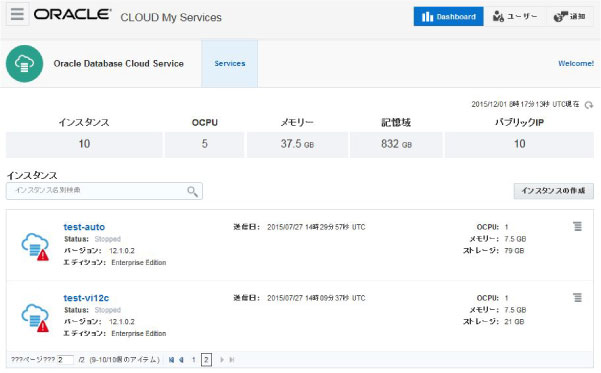Image resolution: width=601 pixels, height=373 pixels.
Task: Click the page number input field
Action: [65, 360]
